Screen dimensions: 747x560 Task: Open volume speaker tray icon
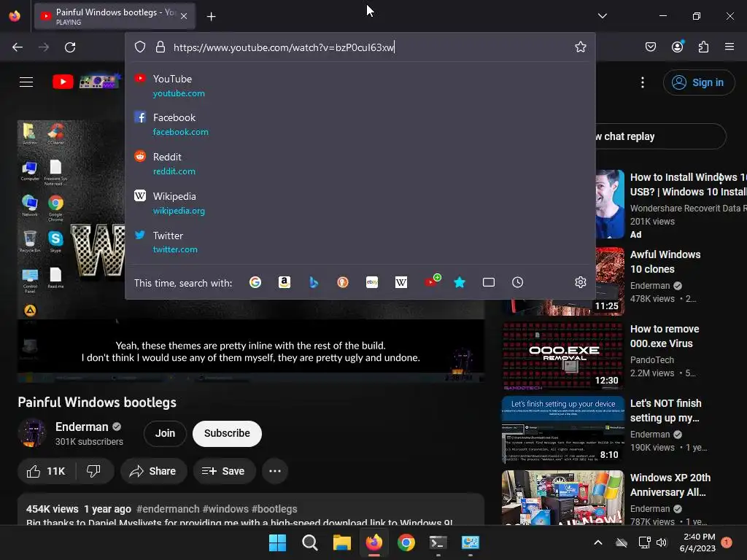[x=661, y=542]
